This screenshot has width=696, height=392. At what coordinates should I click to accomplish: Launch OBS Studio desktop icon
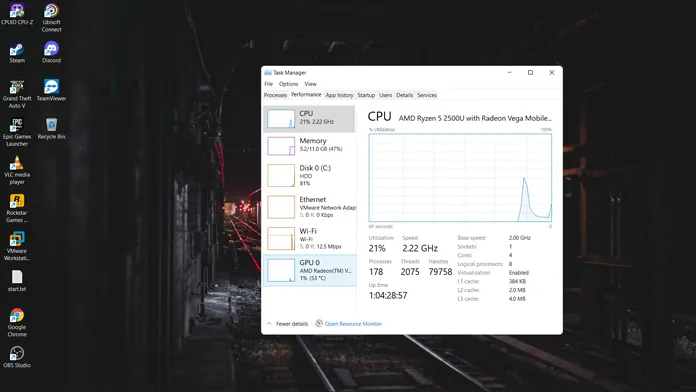17,357
